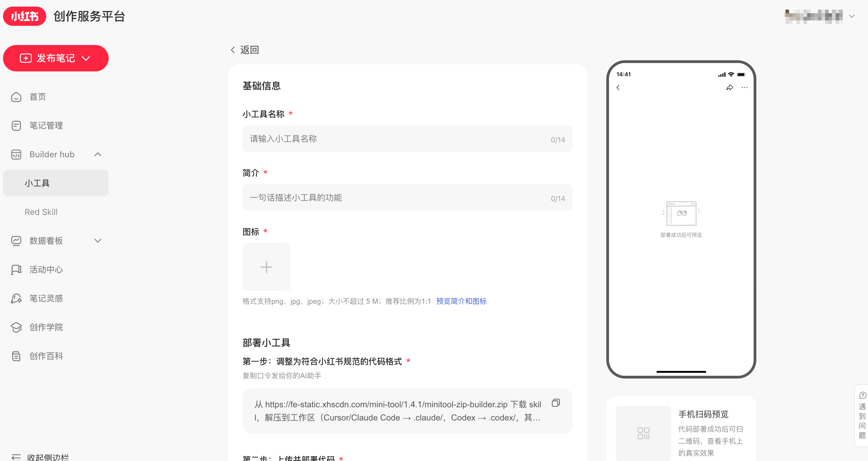868x461 pixels.
Task: Click the 首页 home icon
Action: coord(16,97)
